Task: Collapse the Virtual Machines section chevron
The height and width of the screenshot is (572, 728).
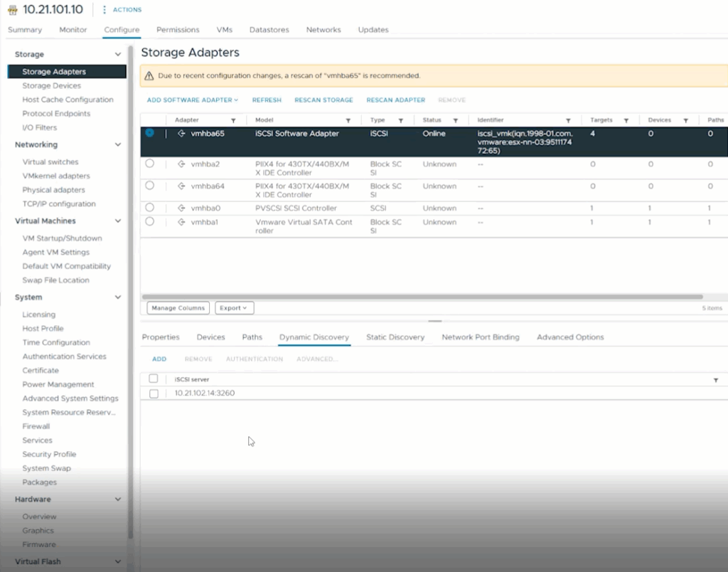Action: (118, 221)
